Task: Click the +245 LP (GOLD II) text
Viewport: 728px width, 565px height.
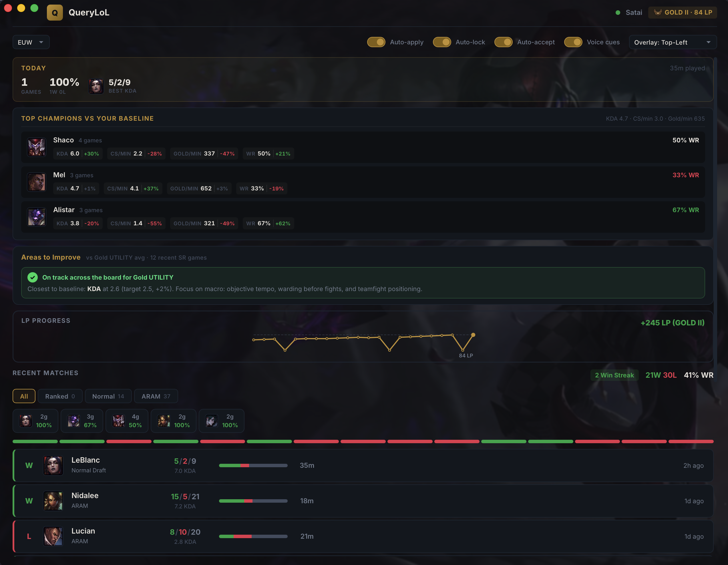Action: [x=672, y=323]
